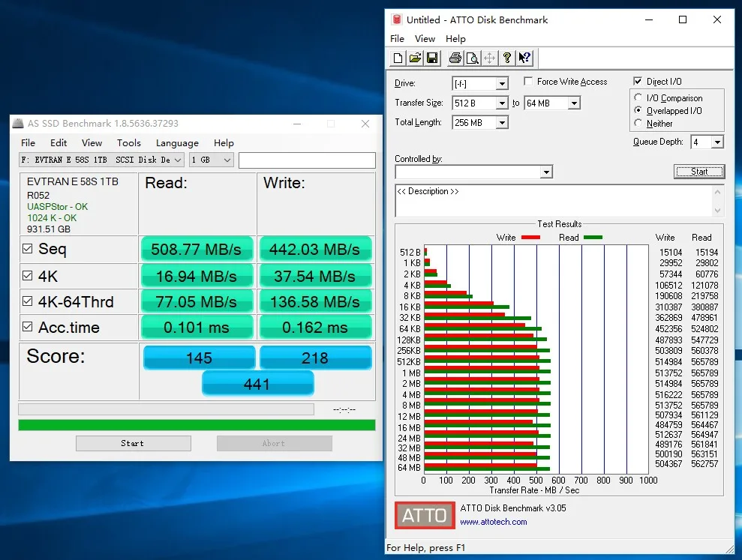This screenshot has height=560, width=742.
Task: Open the Total Length 256 MB dropdown
Action: 502,122
